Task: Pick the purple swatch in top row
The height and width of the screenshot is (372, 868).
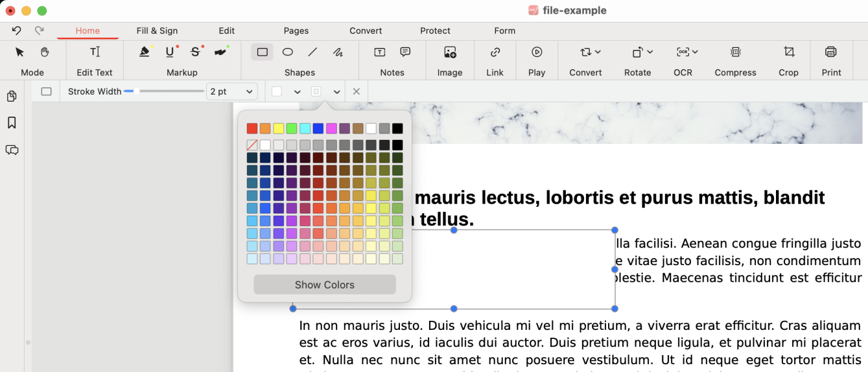Action: point(344,128)
